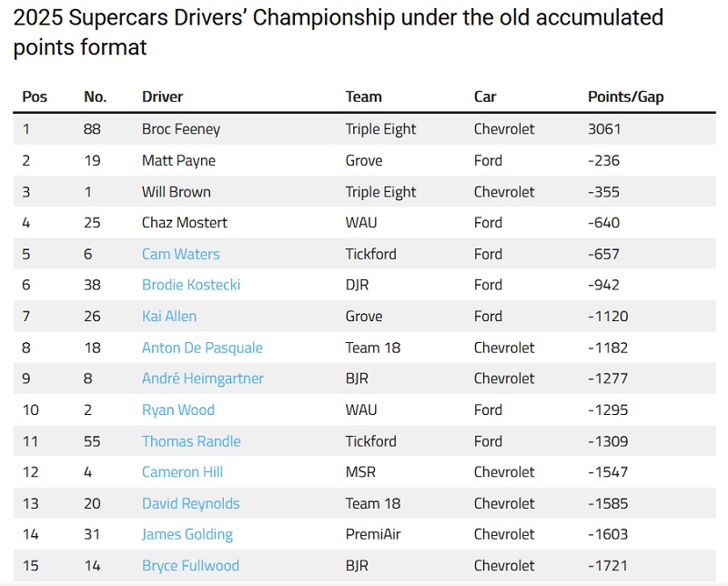
Task: Click the James Golding link
Action: [187, 534]
